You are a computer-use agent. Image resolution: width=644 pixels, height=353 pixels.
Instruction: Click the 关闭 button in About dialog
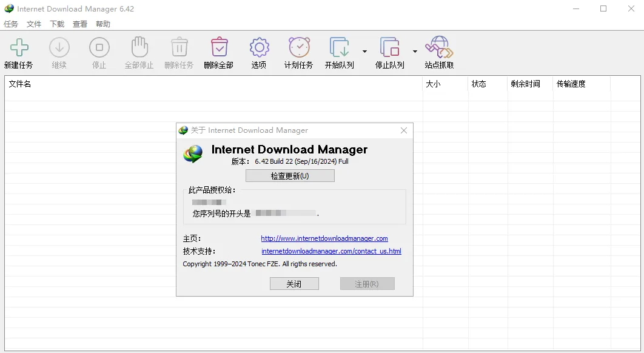pos(294,284)
